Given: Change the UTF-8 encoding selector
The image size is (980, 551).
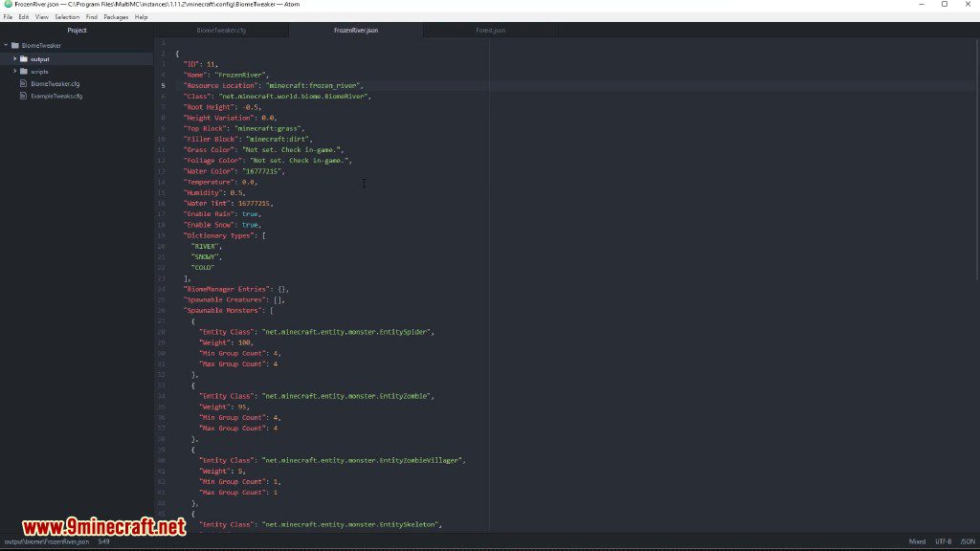Looking at the screenshot, I should pos(943,541).
